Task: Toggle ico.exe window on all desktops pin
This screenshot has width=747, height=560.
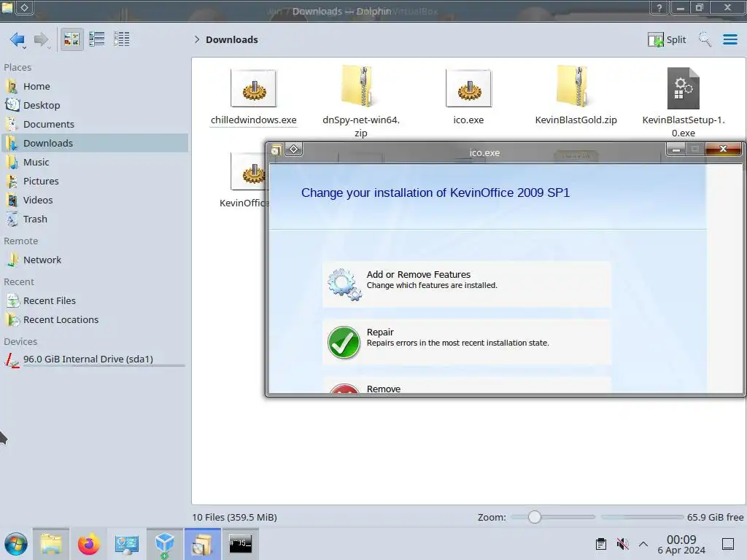Action: (294, 149)
